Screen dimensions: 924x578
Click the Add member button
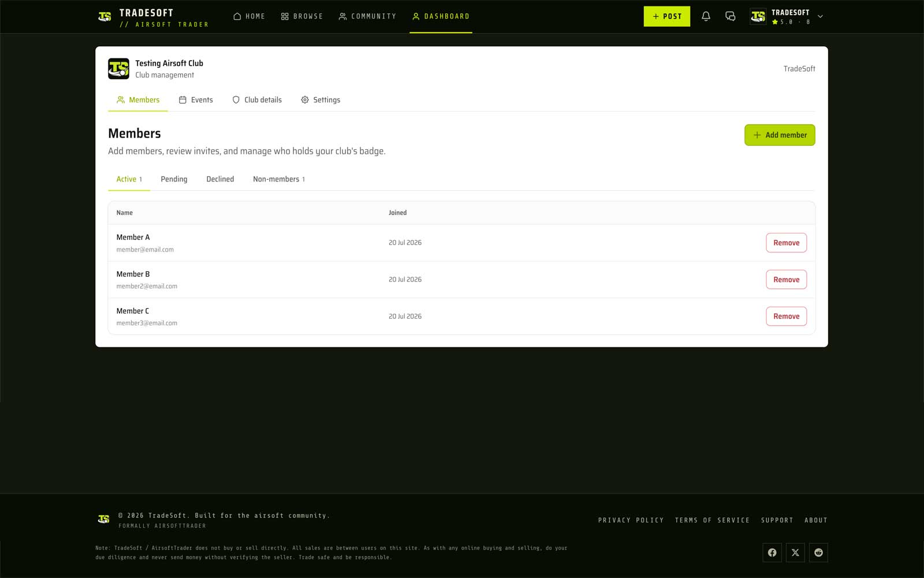click(780, 135)
